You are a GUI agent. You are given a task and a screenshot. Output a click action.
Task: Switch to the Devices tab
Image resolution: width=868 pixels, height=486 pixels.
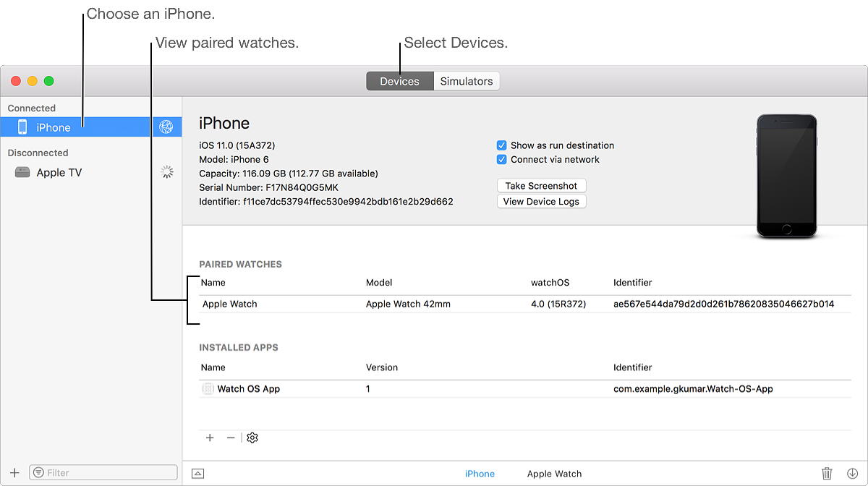click(400, 81)
